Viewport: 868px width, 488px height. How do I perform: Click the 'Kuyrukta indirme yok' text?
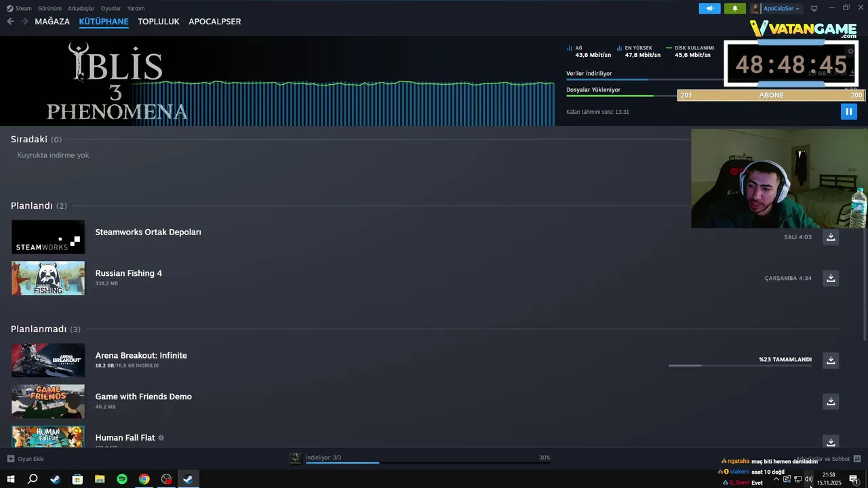click(53, 155)
